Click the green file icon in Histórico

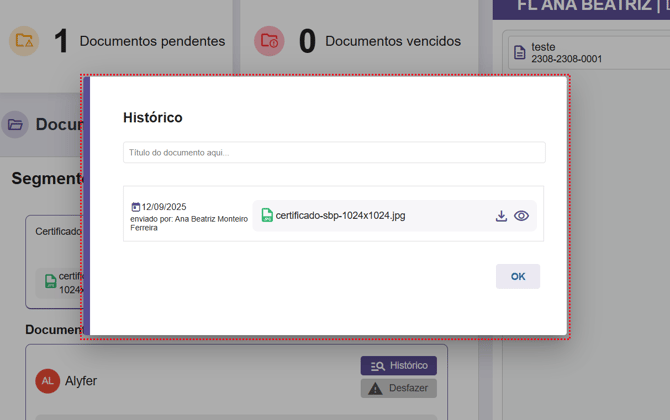(x=267, y=215)
